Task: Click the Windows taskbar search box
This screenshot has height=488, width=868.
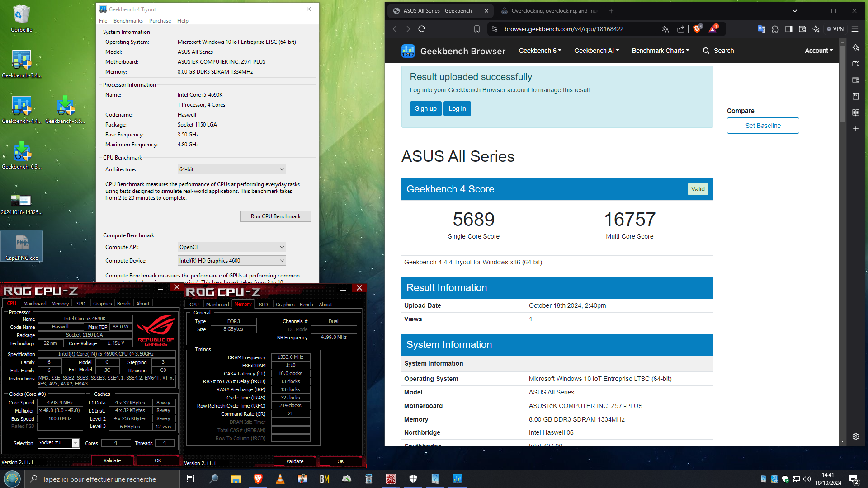Action: [x=102, y=479]
